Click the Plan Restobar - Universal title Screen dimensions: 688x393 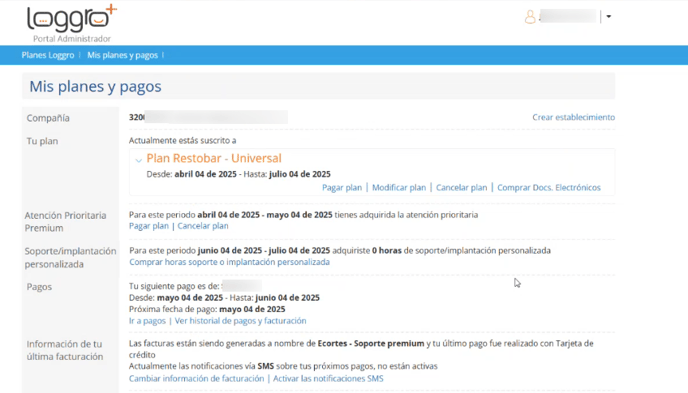click(214, 158)
